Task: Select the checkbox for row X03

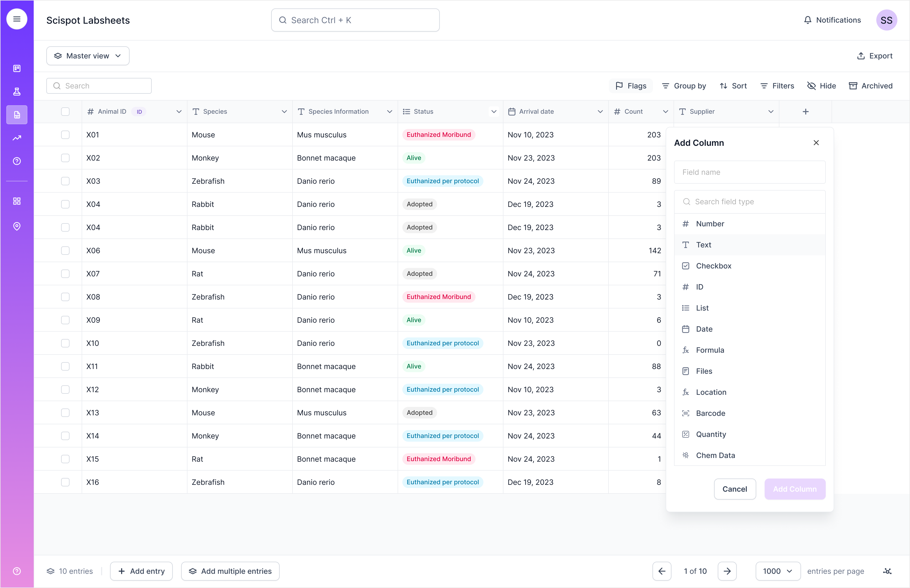Action: tap(65, 181)
